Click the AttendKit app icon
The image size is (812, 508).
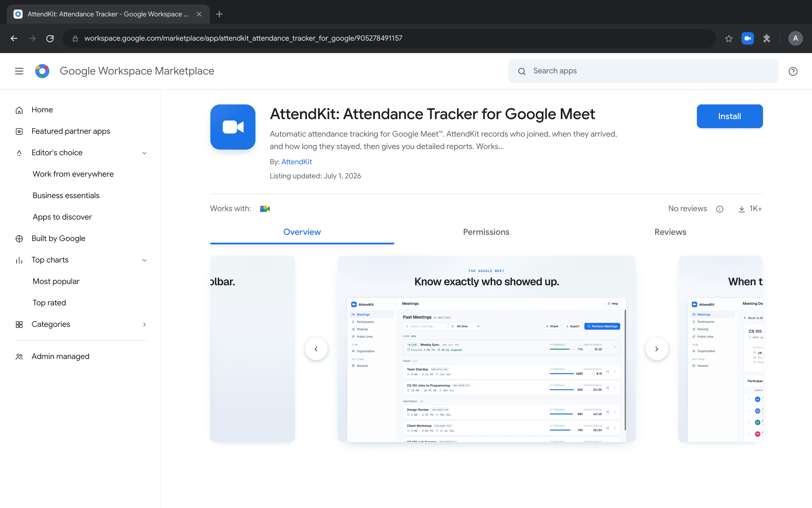233,127
